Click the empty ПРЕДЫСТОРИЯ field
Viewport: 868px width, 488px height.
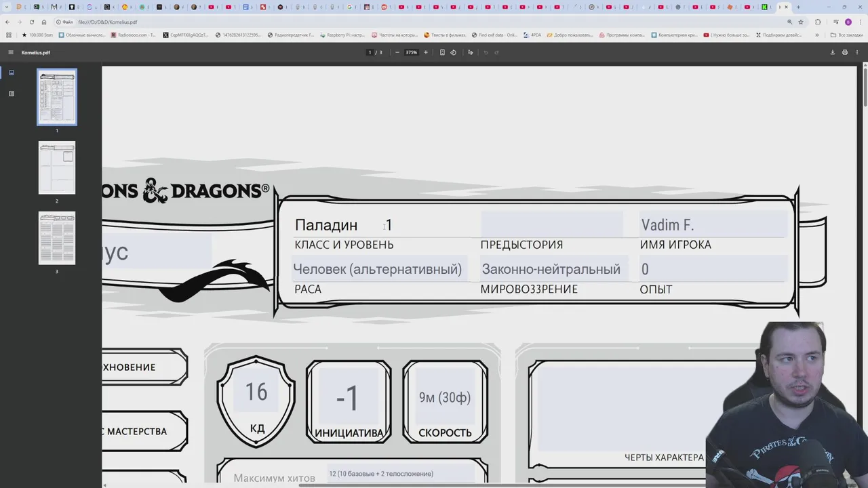(551, 225)
